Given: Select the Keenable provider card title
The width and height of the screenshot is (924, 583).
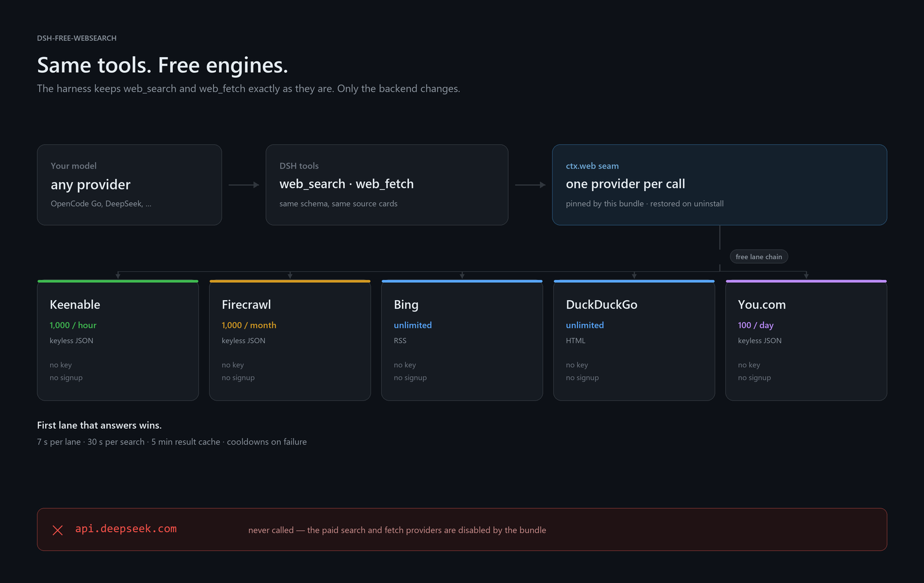Looking at the screenshot, I should [x=75, y=305].
